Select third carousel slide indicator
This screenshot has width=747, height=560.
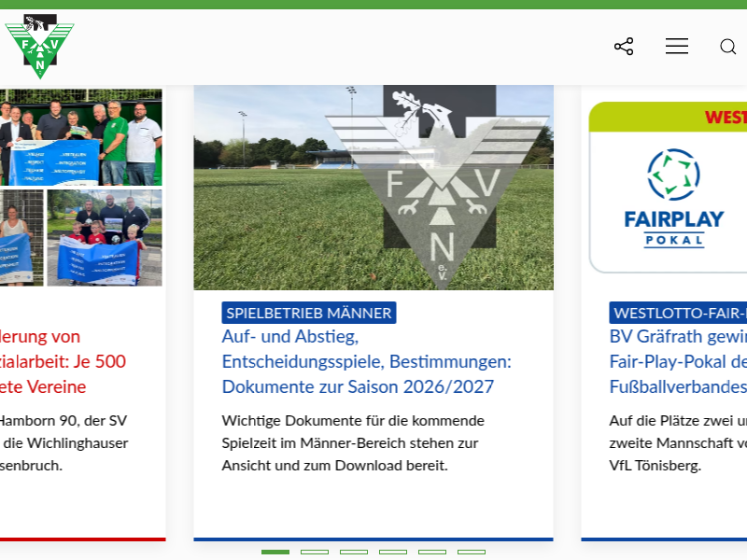[354, 552]
